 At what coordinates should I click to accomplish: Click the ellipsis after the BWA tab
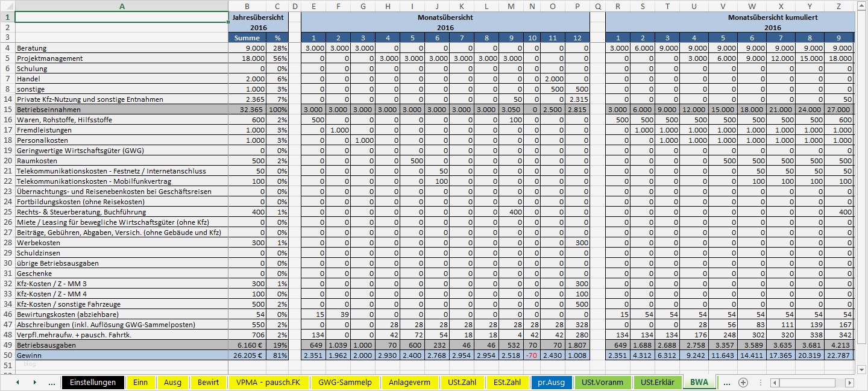coord(727,382)
